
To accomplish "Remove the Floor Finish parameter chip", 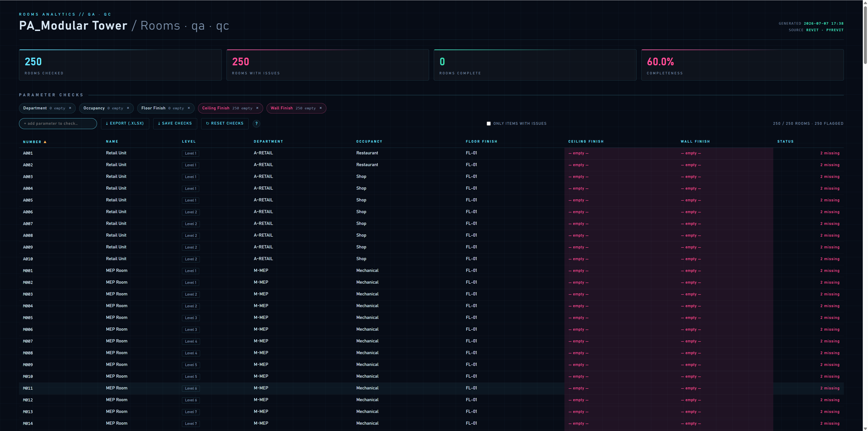I will (x=189, y=108).
